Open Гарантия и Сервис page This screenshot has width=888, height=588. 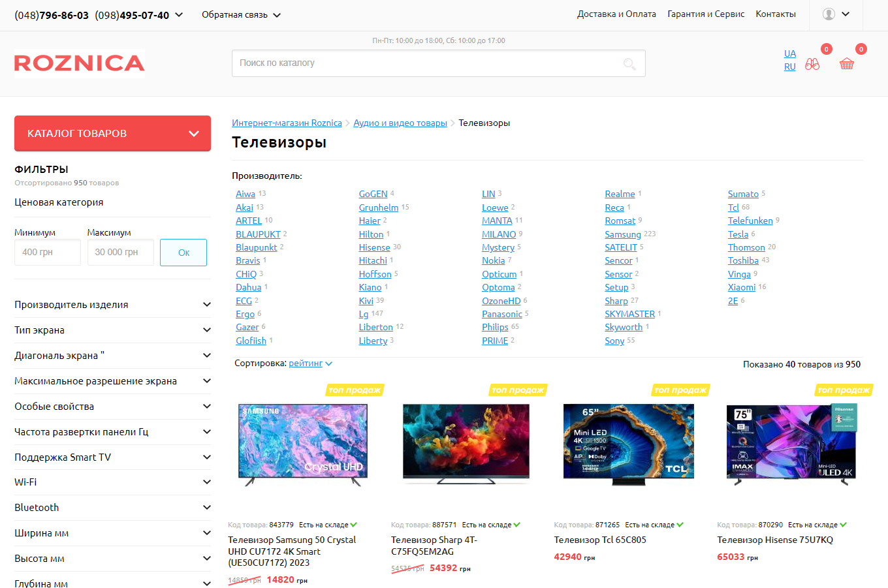[x=706, y=14]
